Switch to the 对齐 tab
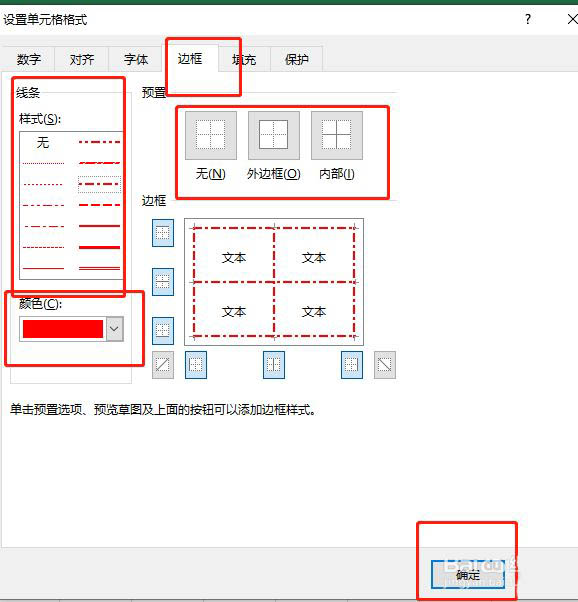This screenshot has width=578, height=602. coord(82,60)
